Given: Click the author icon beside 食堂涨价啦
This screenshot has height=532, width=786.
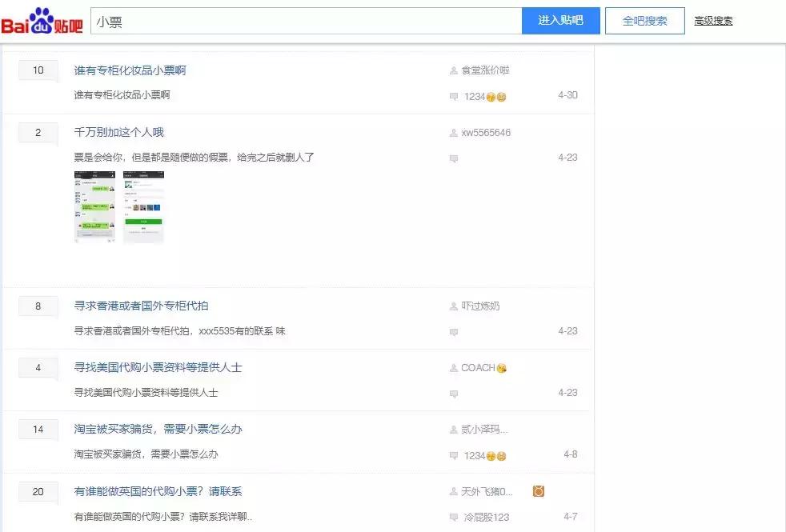Looking at the screenshot, I should 454,70.
